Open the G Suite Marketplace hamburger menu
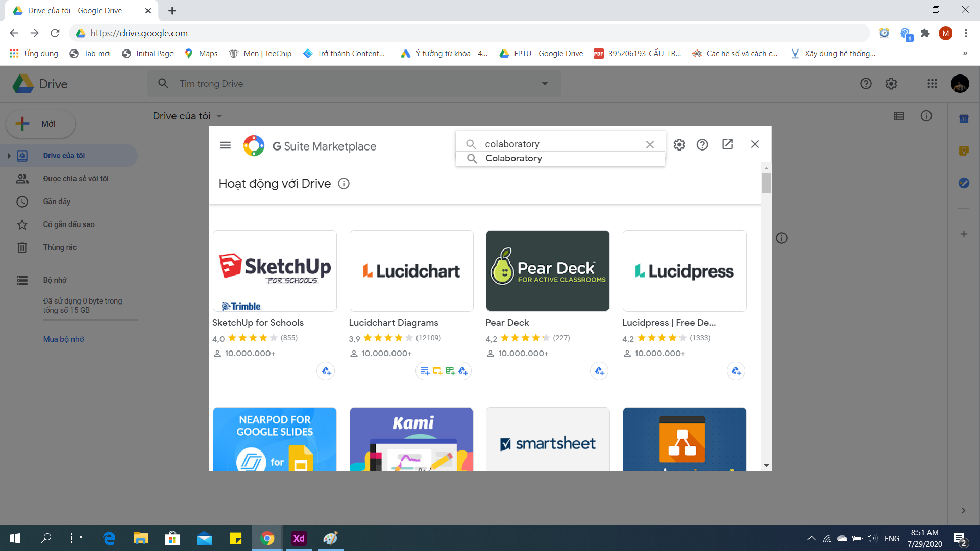980x551 pixels. tap(225, 145)
